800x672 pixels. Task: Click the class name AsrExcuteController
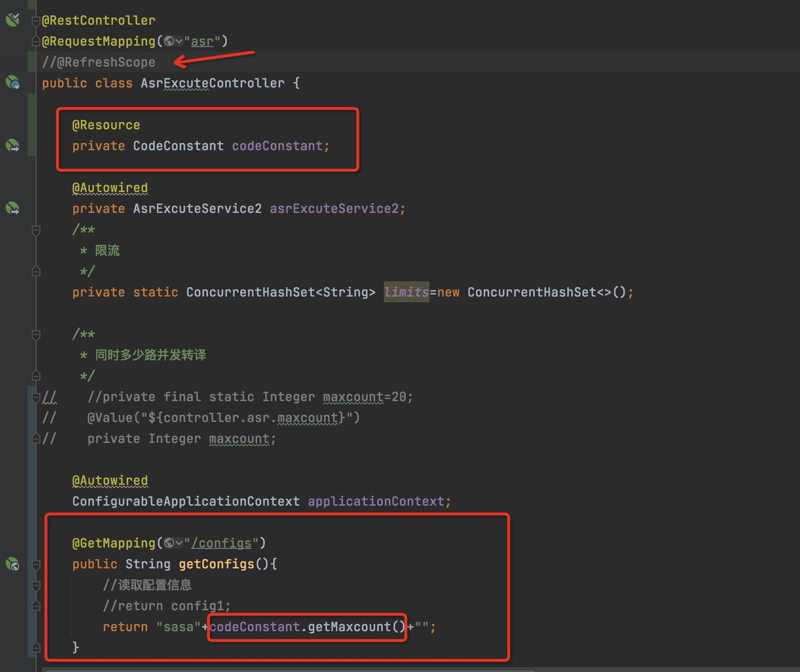[212, 83]
